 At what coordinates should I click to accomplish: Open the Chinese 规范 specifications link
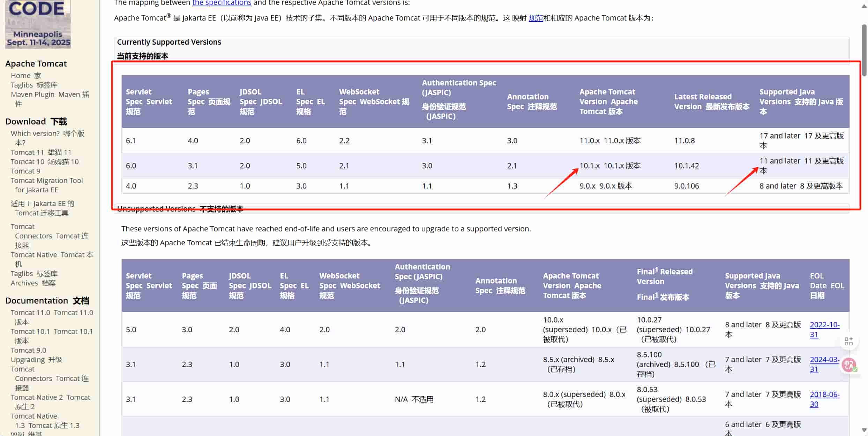[536, 18]
